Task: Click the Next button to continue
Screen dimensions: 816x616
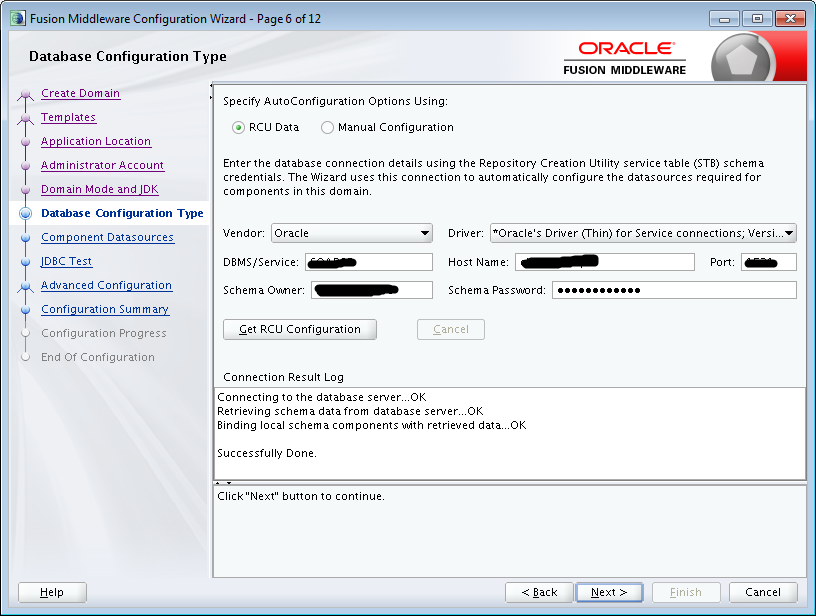Action: point(609,592)
